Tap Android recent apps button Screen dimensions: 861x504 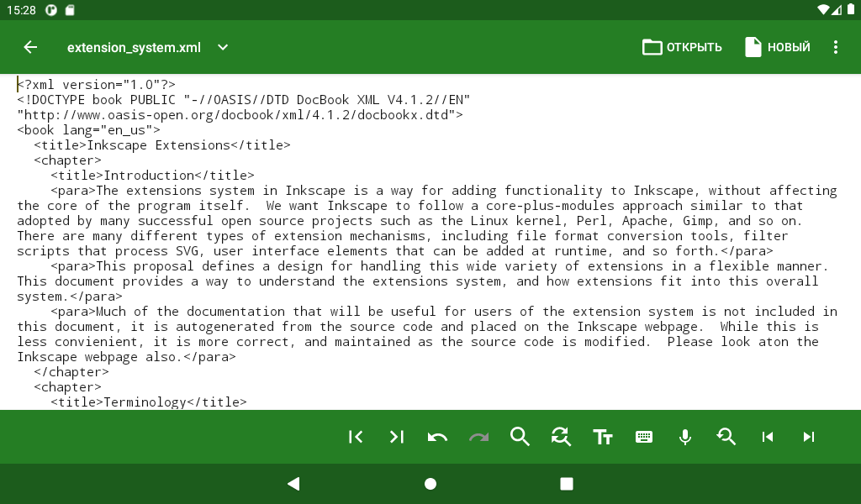click(567, 484)
